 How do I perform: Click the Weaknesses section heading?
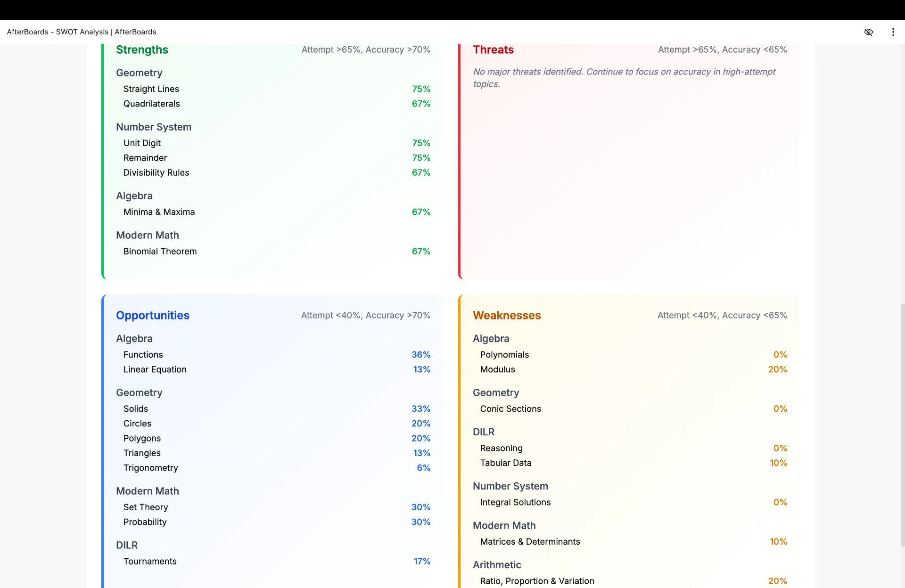(507, 315)
